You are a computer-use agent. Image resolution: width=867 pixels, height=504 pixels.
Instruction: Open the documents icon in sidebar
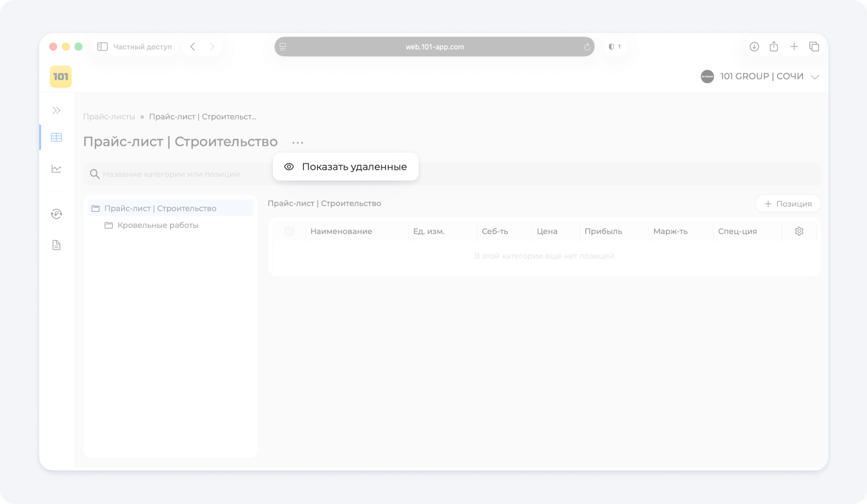56,245
